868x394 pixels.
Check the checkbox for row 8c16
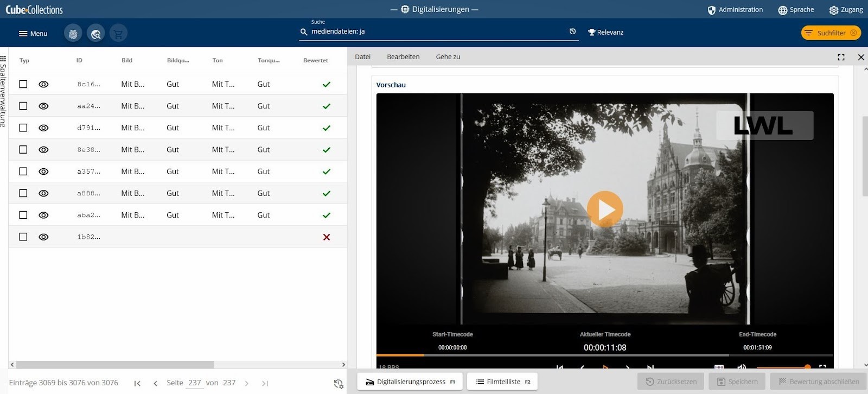click(x=23, y=84)
